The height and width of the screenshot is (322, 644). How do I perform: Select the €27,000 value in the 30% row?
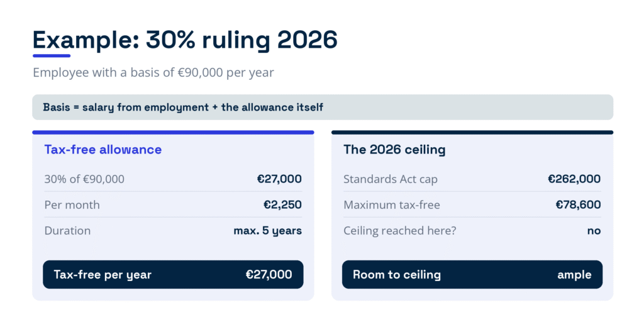(x=279, y=179)
